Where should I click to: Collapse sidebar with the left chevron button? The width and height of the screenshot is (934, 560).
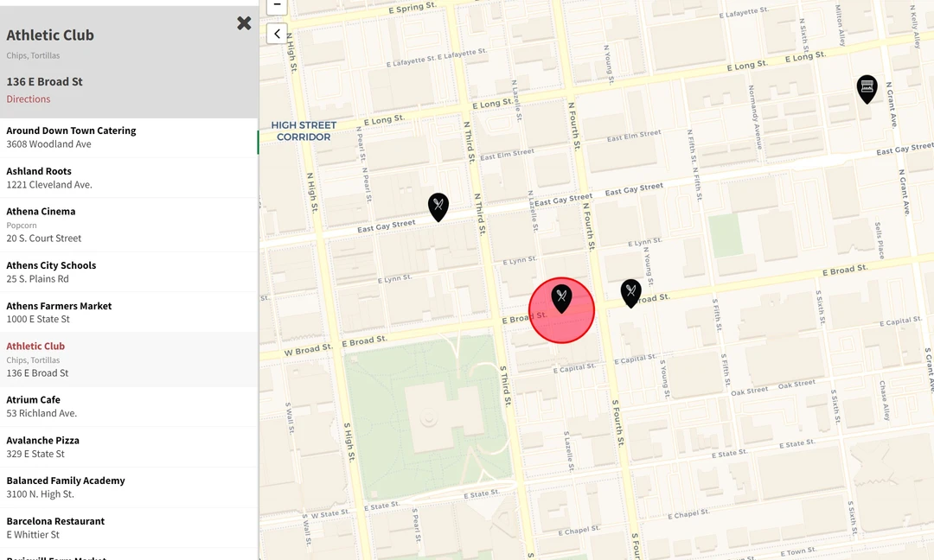(x=277, y=34)
